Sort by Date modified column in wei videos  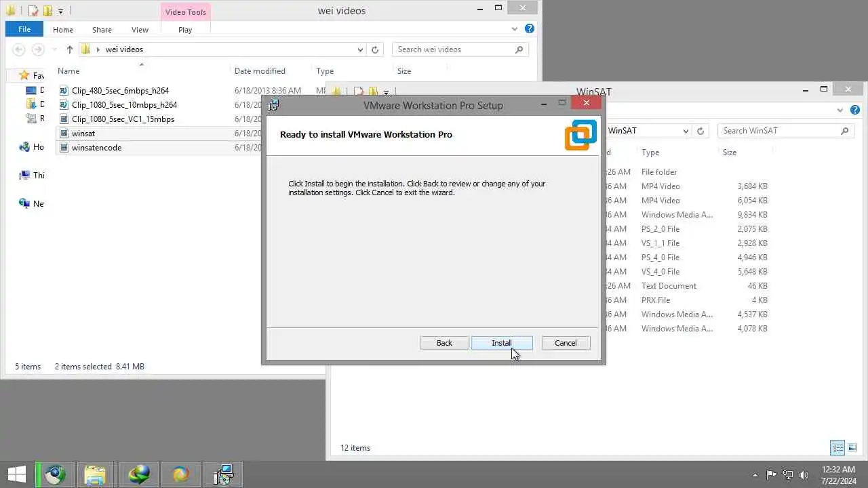(260, 70)
